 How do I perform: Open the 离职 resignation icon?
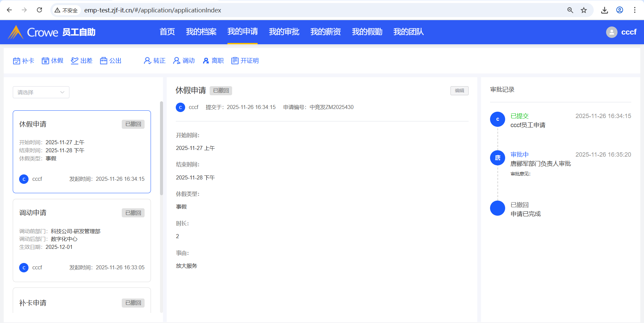click(x=206, y=61)
